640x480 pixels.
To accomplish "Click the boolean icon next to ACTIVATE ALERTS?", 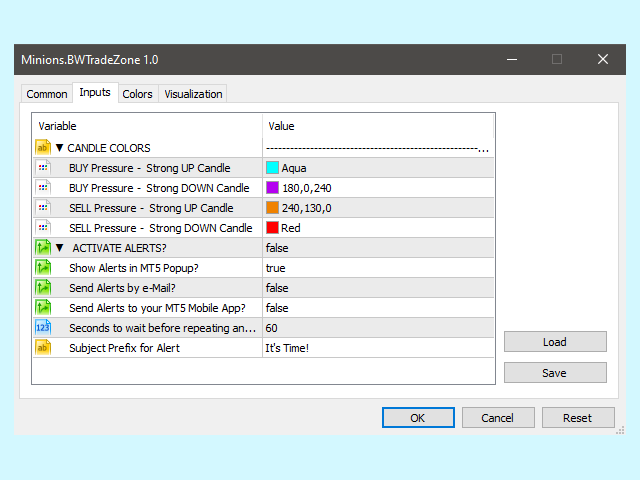I will click(x=43, y=248).
